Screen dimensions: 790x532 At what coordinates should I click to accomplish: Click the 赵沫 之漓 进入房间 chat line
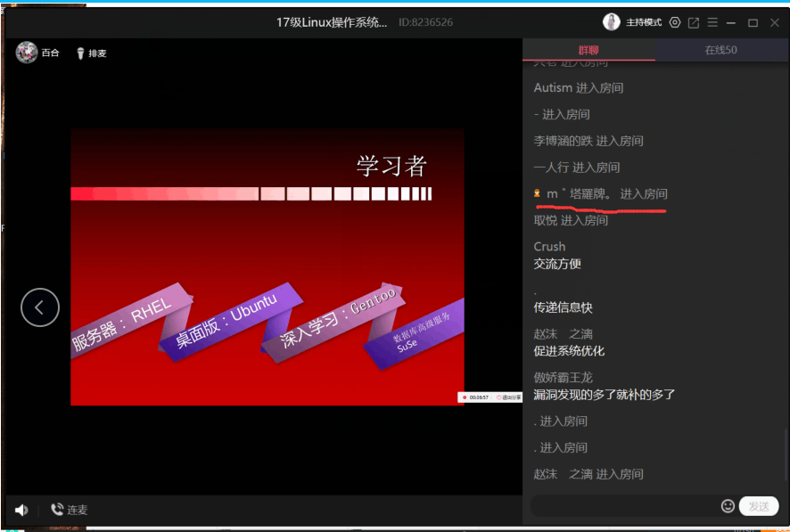[588, 474]
